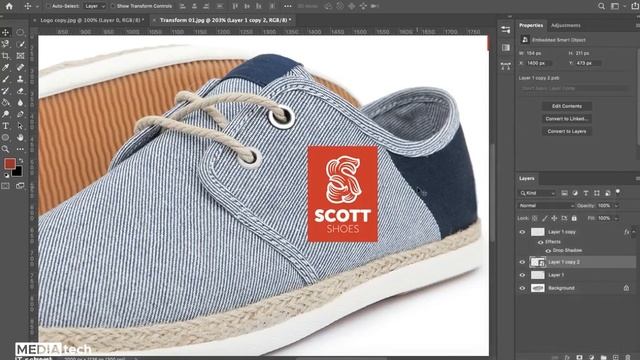Hide the Layer 1 layer
The width and height of the screenshot is (640, 360).
click(522, 275)
